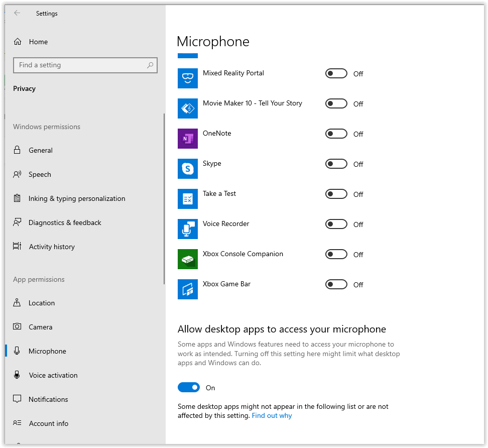Image resolution: width=488 pixels, height=448 pixels.
Task: Toggle OneNote microphone permission on
Action: (336, 134)
